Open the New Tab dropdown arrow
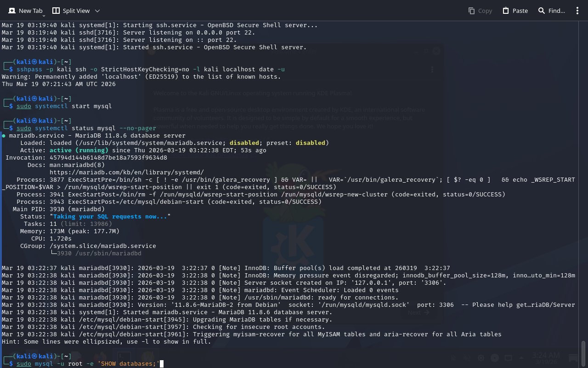Image resolution: width=588 pixels, height=368 pixels. click(44, 16)
